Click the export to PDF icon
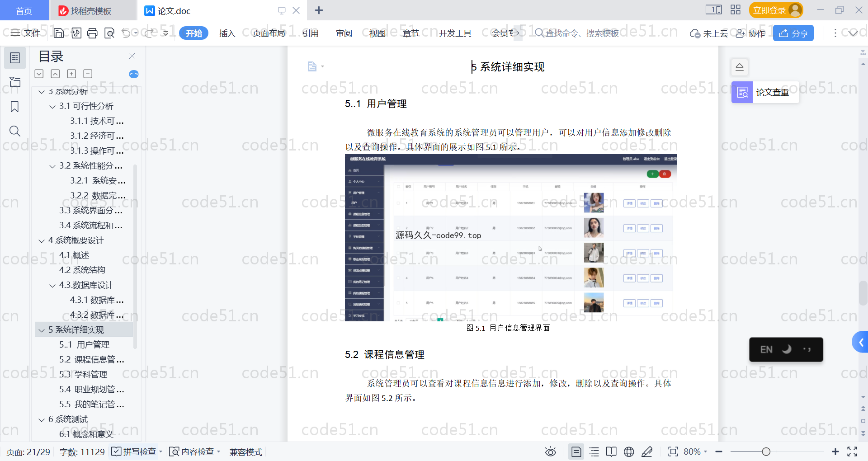 [x=76, y=33]
